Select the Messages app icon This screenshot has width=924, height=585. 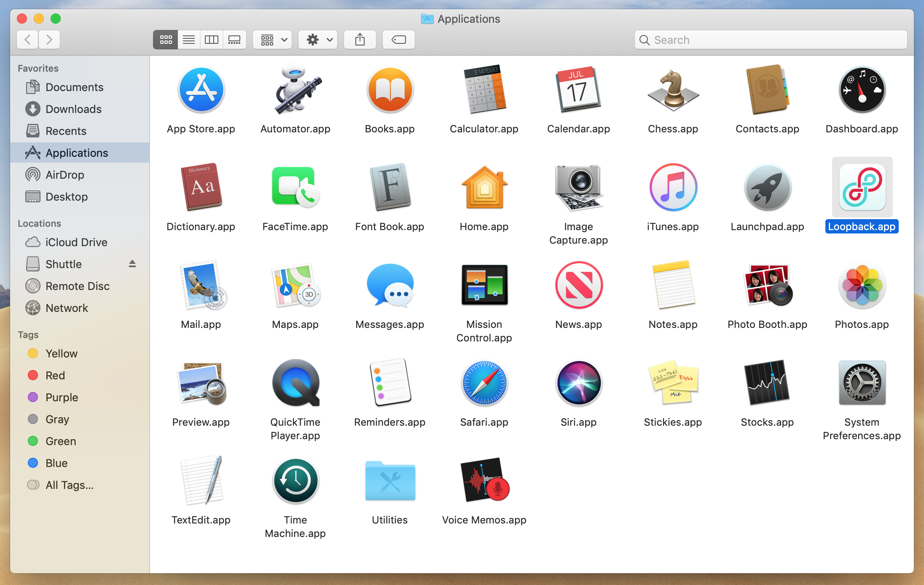point(390,285)
